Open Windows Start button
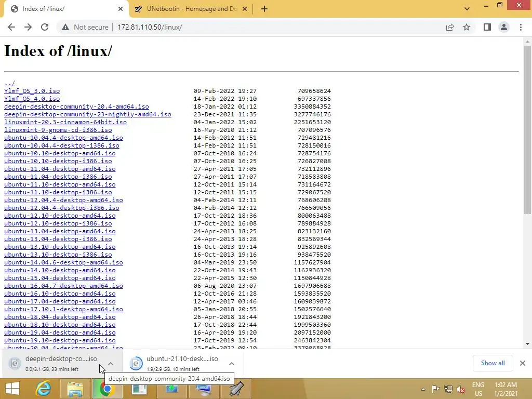 click(x=12, y=389)
